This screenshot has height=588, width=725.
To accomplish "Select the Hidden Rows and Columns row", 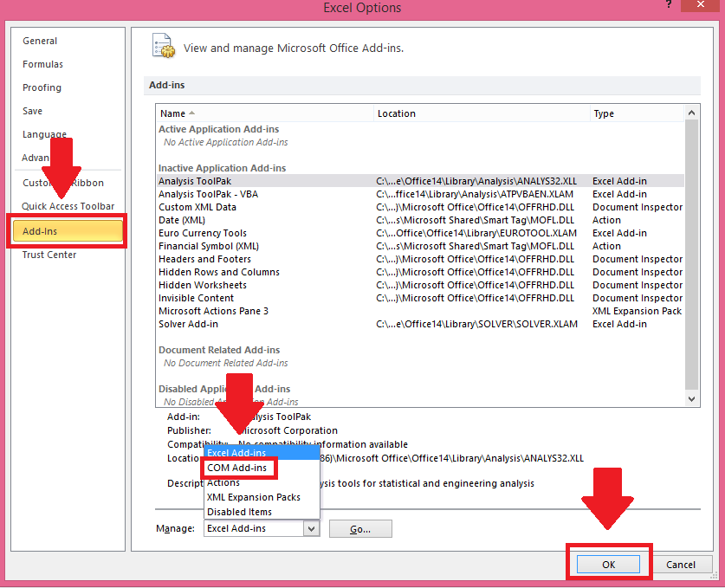I will [420, 272].
